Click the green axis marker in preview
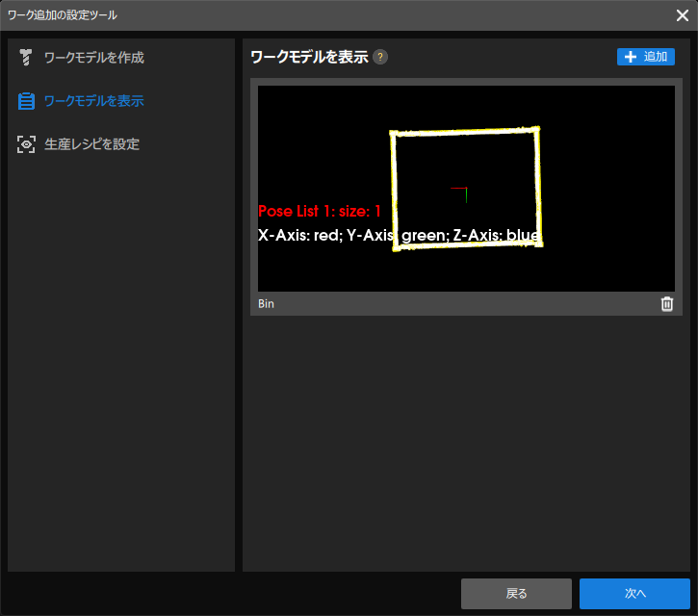Viewport: 698px width, 616px height. coord(466,193)
